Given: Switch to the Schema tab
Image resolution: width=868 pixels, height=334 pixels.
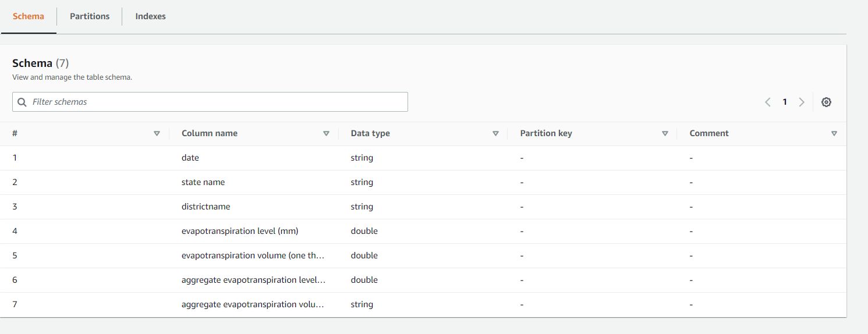Looking at the screenshot, I should pyautogui.click(x=29, y=16).
